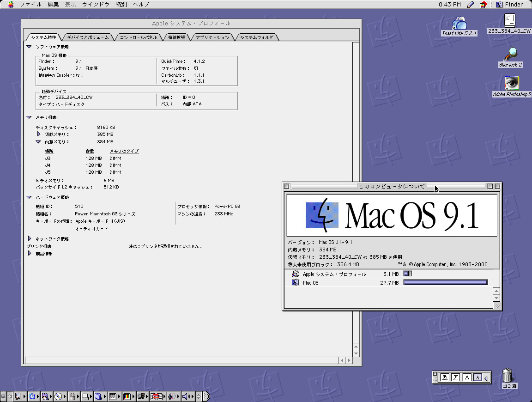Click the pencil input menu icon in menu bar

pyautogui.click(x=471, y=5)
